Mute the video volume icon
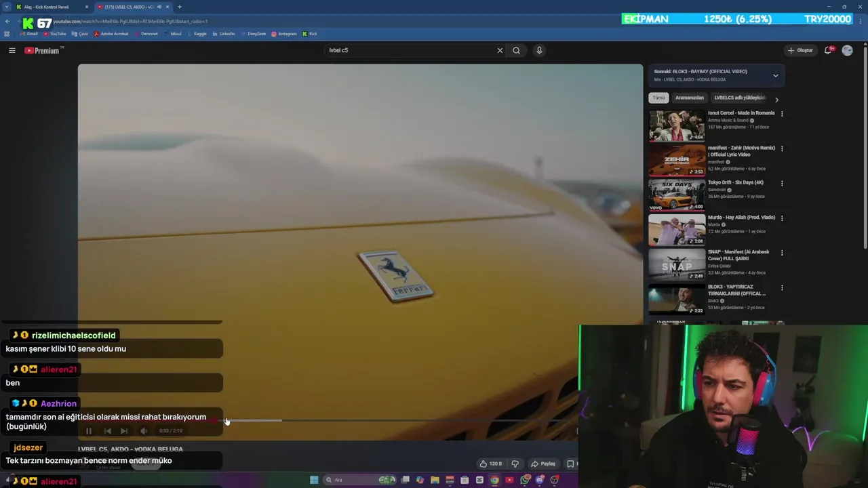 coord(143,430)
